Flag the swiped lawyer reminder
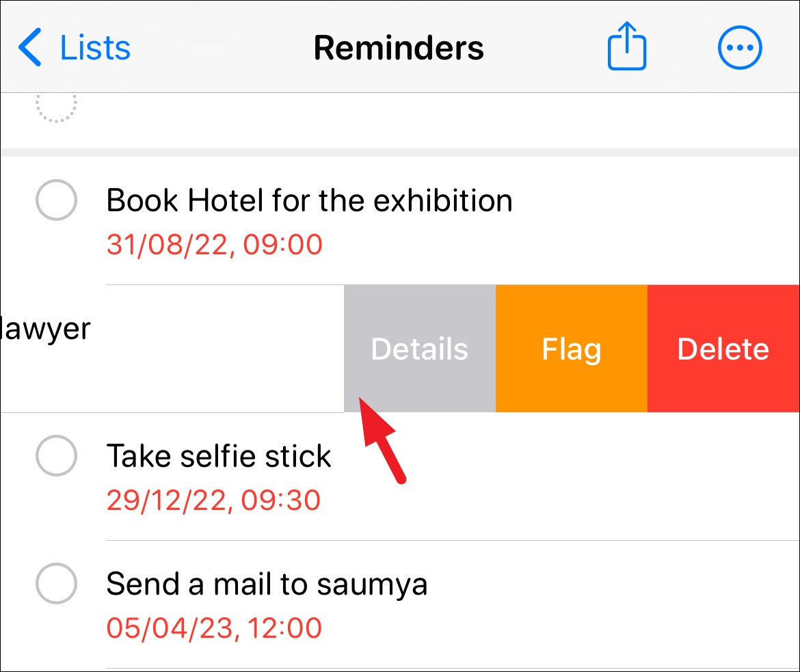 tap(572, 349)
